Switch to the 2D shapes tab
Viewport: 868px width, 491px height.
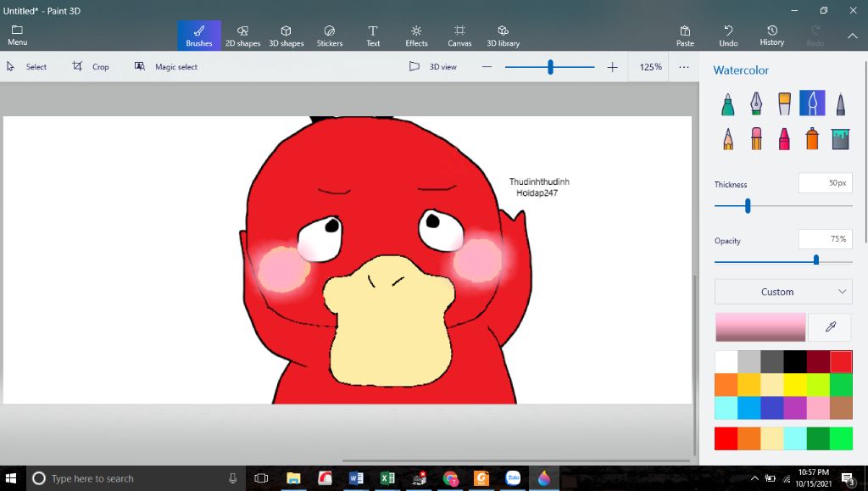point(242,36)
